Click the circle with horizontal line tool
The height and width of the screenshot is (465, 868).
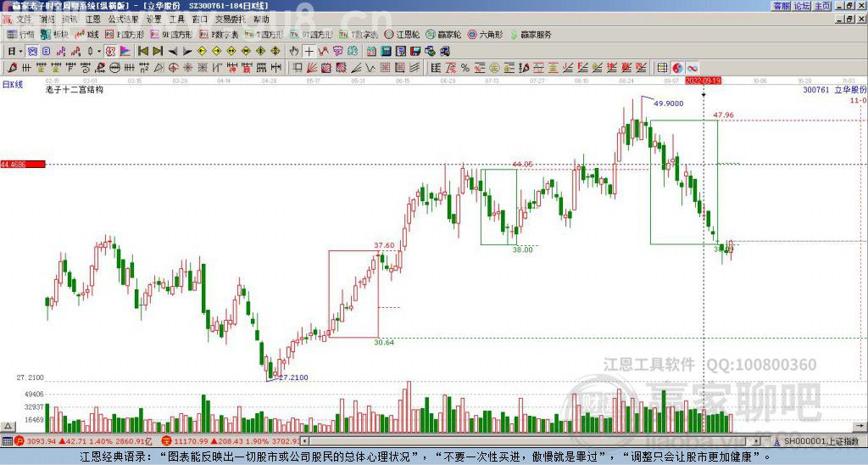[x=115, y=68]
